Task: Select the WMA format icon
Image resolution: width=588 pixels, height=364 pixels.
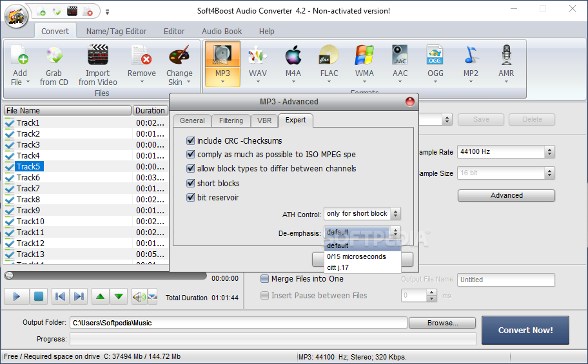Action: tap(364, 55)
